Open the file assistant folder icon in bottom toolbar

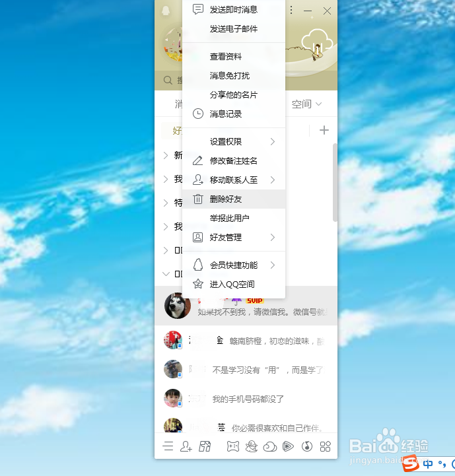[205, 446]
